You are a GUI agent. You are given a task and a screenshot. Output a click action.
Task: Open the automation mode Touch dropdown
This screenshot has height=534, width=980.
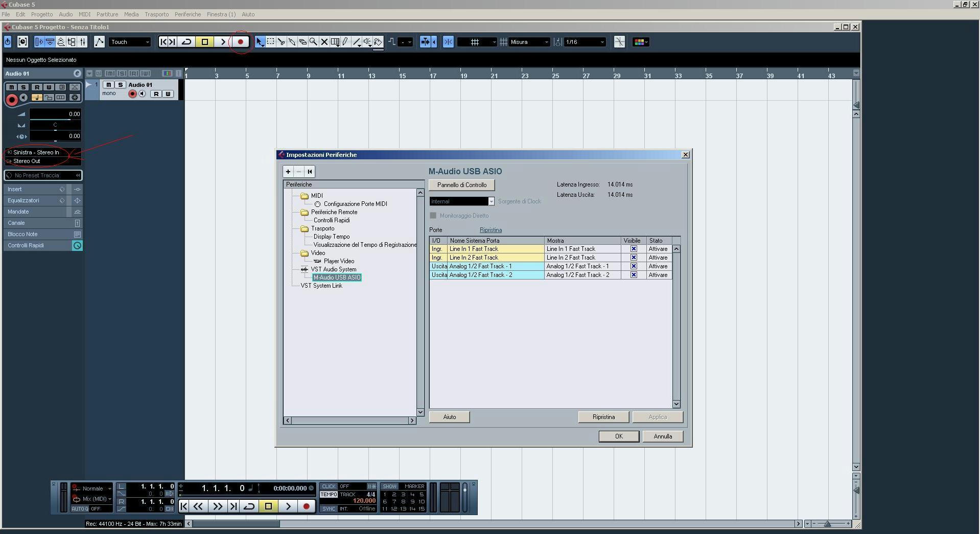[x=130, y=42]
